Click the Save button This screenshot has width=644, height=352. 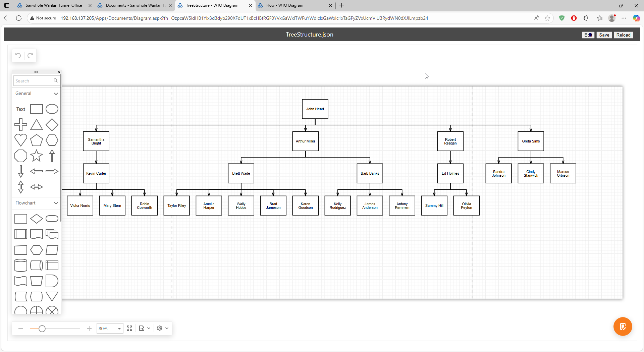pyautogui.click(x=604, y=35)
